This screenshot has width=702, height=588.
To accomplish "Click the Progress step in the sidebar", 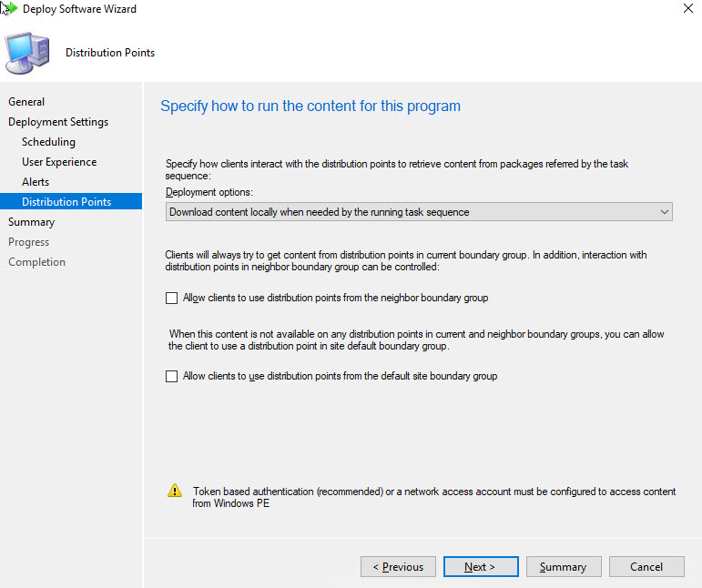I will pos(29,242).
